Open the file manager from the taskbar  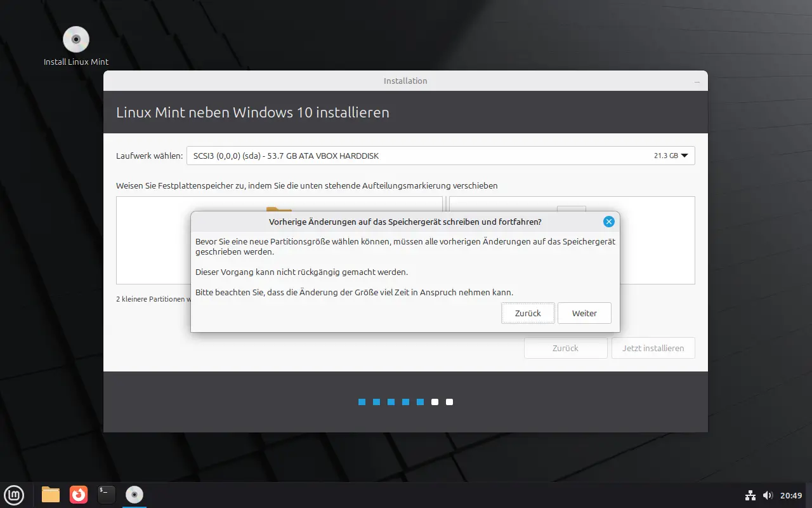coord(50,495)
